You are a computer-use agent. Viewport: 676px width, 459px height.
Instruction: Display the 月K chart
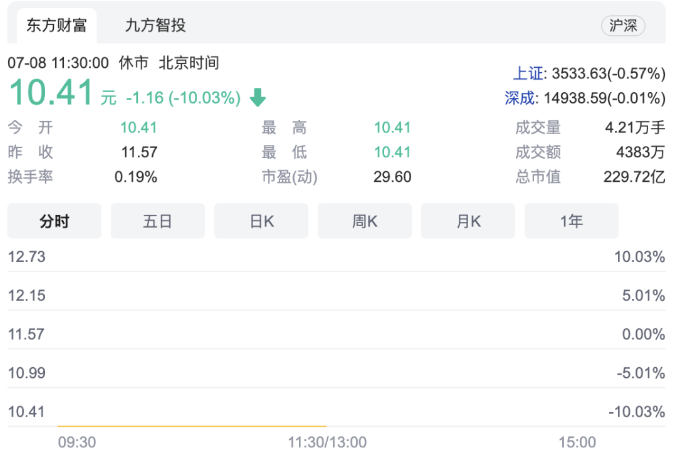pos(468,221)
